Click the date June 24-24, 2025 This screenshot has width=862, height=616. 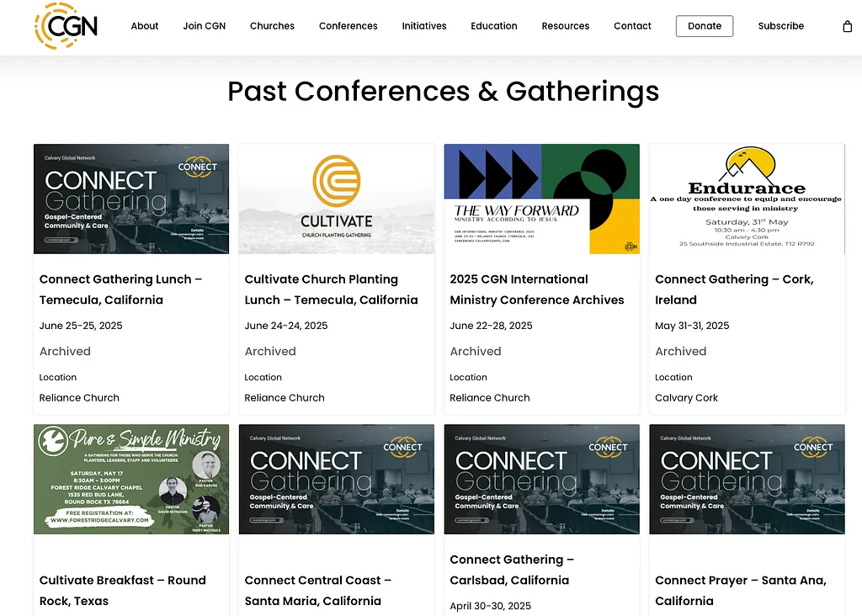point(286,326)
